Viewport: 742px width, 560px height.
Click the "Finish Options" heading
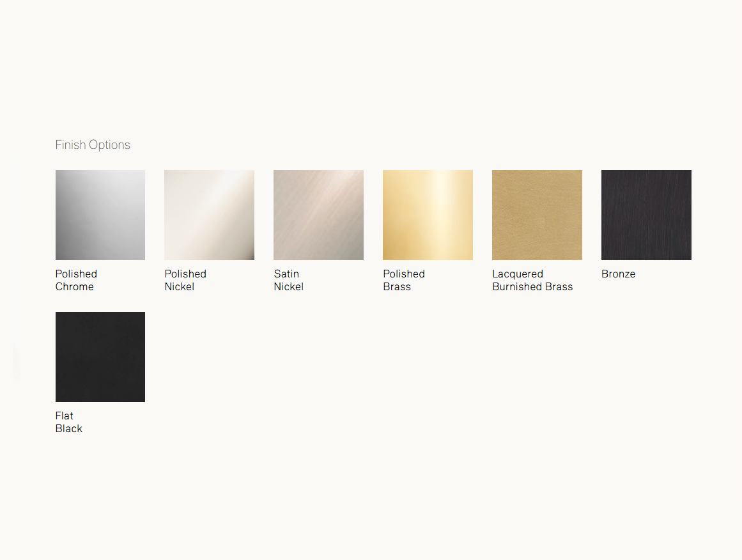tap(93, 145)
